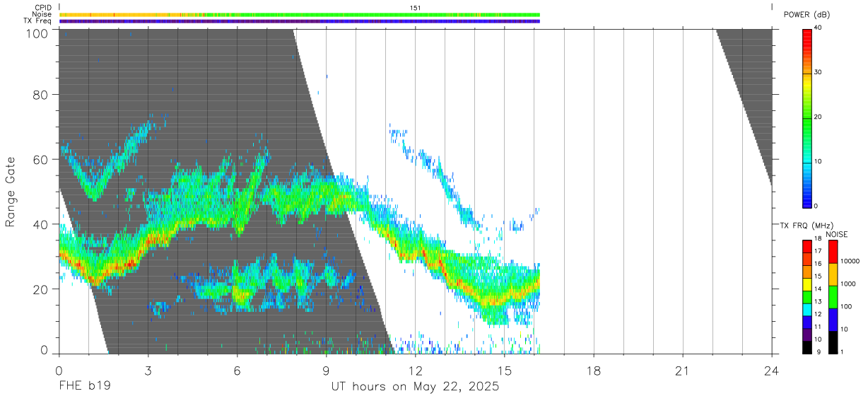The height and width of the screenshot is (401, 868).
Task: Click the hour 6 tick label
Action: coord(237,371)
